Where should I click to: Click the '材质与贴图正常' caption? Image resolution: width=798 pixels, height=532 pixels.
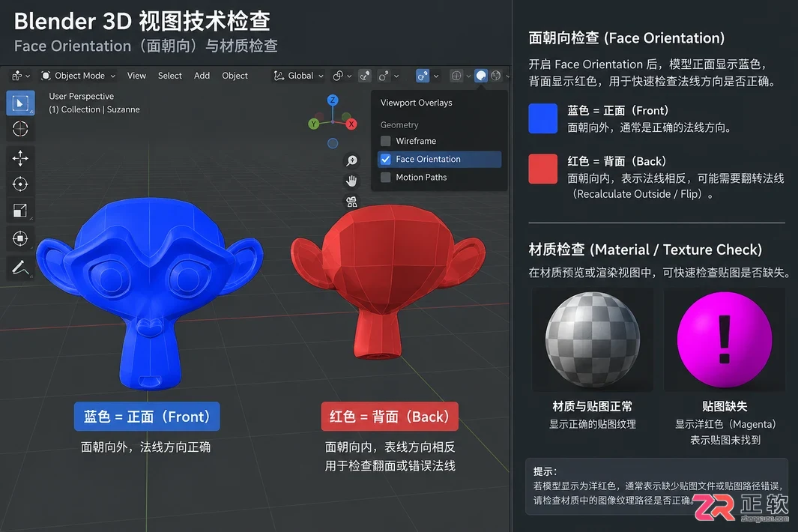[x=593, y=406]
